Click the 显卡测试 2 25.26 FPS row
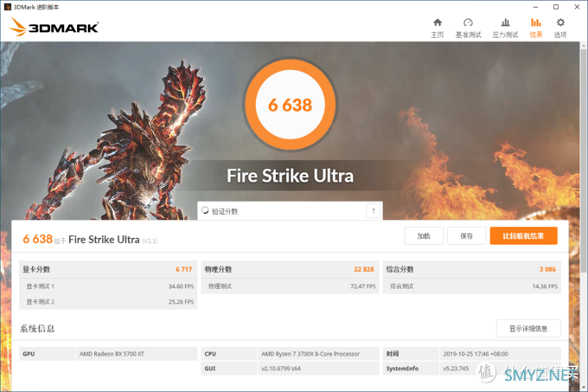This screenshot has width=588, height=392. 108,302
